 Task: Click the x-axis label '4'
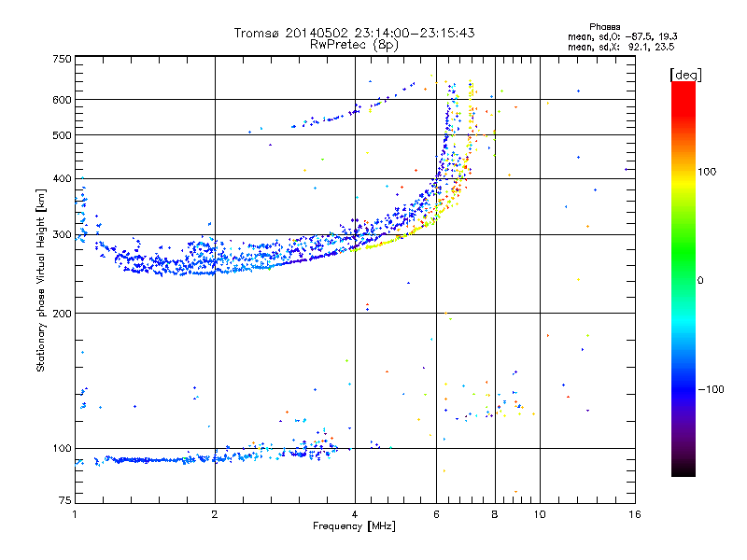[x=355, y=514]
